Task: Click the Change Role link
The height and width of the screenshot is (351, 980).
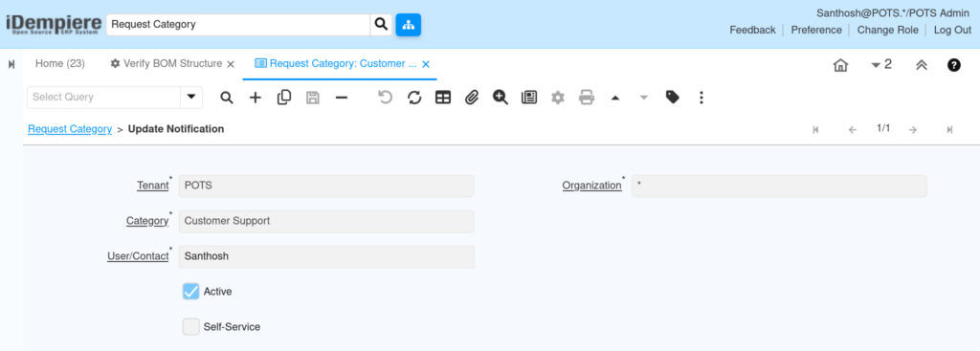Action: [887, 30]
